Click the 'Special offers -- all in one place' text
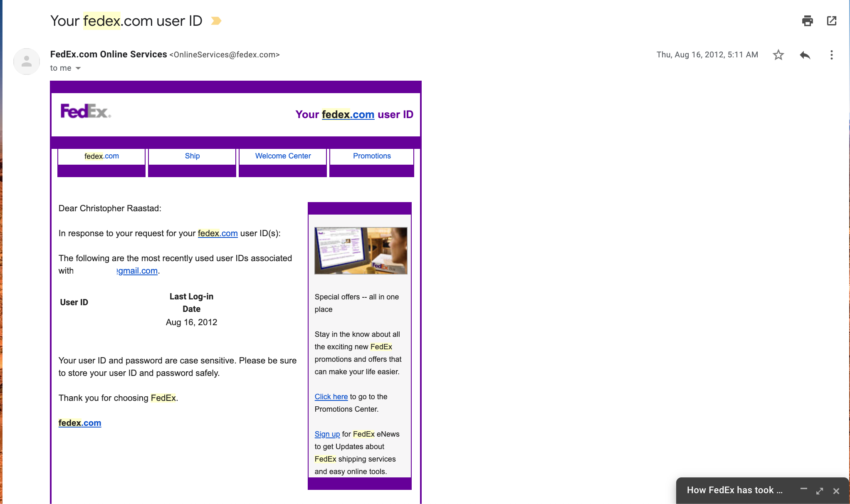Image resolution: width=850 pixels, height=504 pixels. (x=357, y=303)
